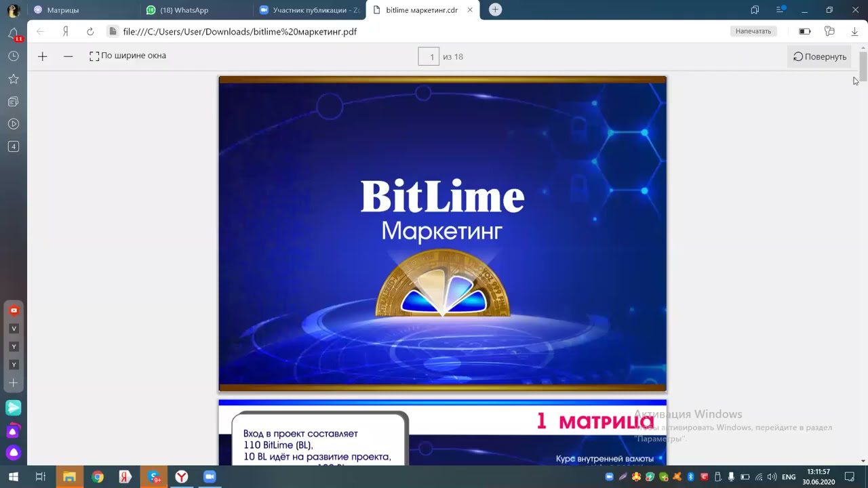This screenshot has height=488, width=868.
Task: Open bookmarks star in sidebar
Action: point(13,79)
